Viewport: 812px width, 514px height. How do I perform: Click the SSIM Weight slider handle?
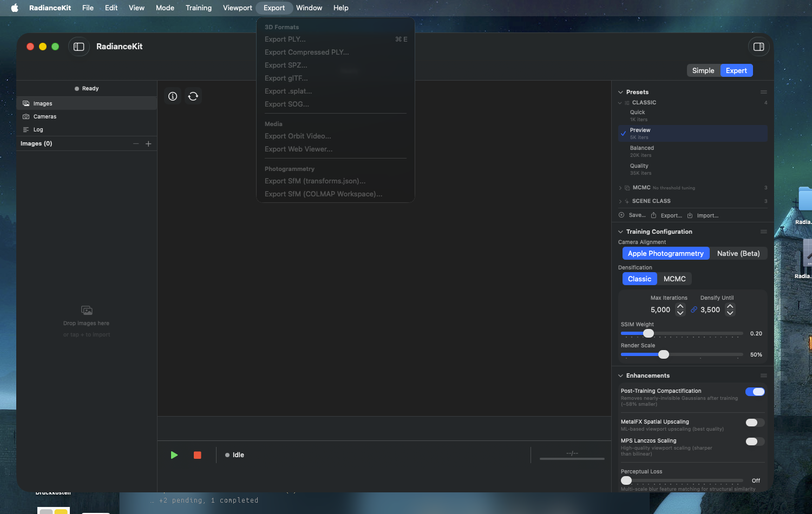click(649, 333)
